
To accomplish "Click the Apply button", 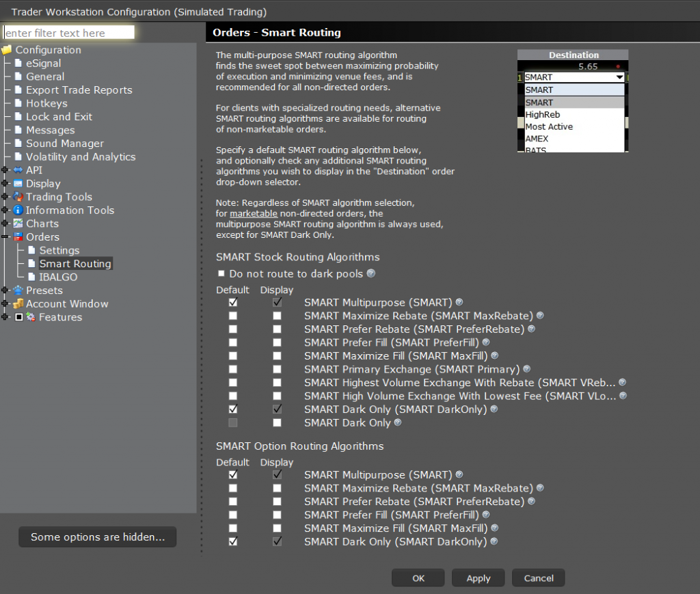I will pos(478,578).
